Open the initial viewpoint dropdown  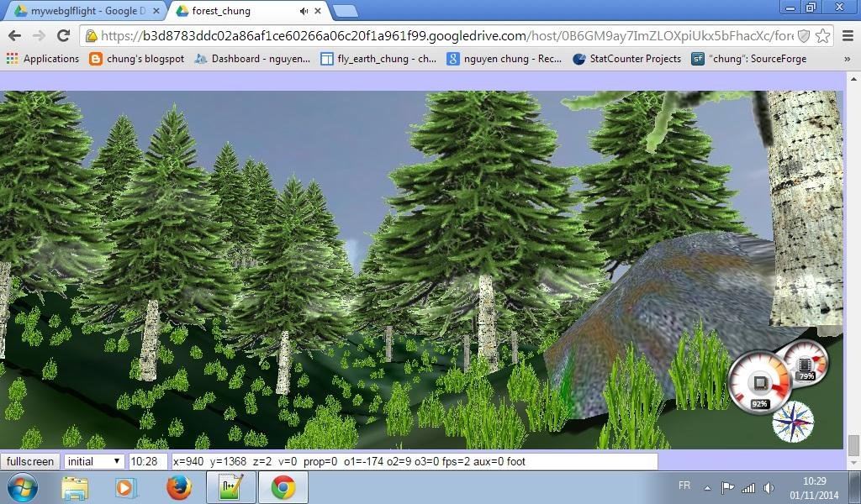(94, 461)
